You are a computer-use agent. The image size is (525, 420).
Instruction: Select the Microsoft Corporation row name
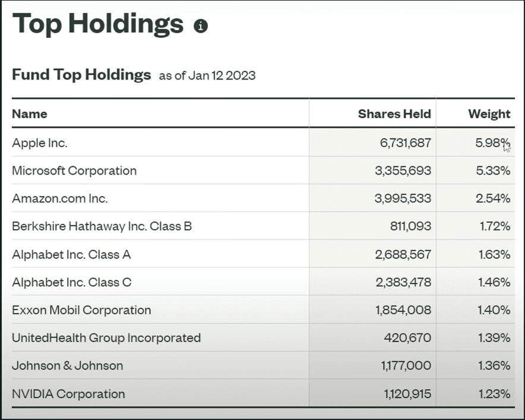coord(74,170)
